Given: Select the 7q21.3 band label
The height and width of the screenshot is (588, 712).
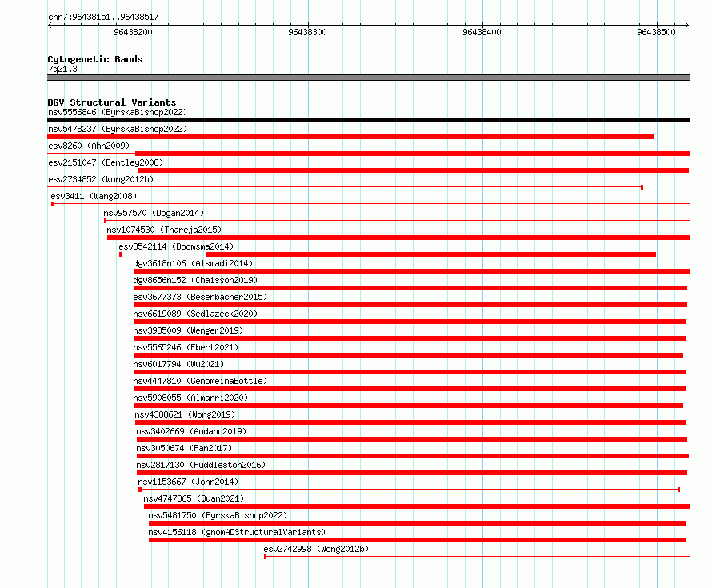Looking at the screenshot, I should (62, 69).
